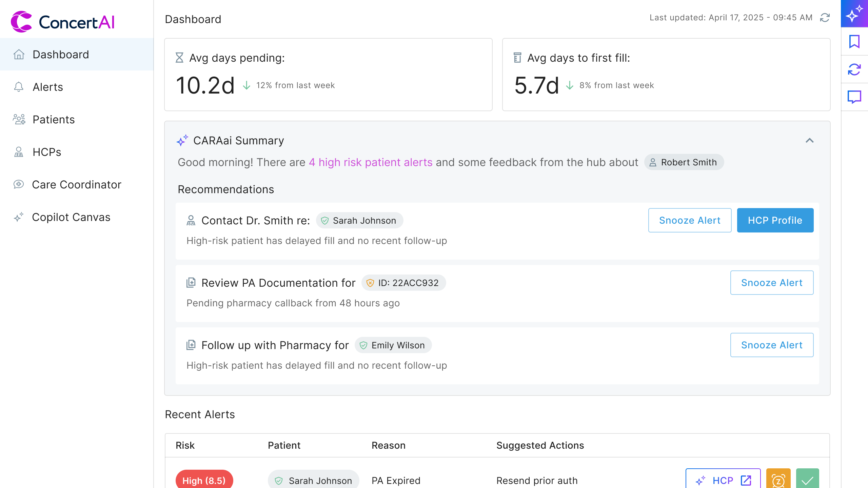Click the HCP Profile button
Viewport: 868px width, 488px height.
pyautogui.click(x=775, y=220)
